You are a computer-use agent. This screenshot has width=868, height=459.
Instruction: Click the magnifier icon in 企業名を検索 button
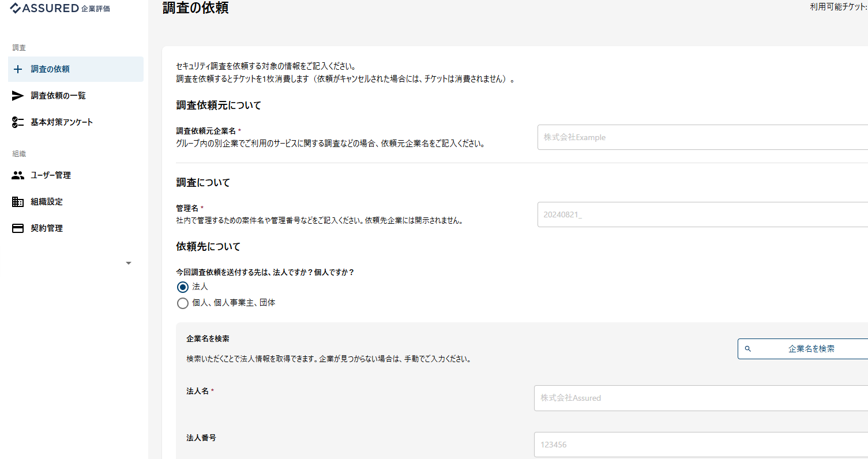(748, 349)
